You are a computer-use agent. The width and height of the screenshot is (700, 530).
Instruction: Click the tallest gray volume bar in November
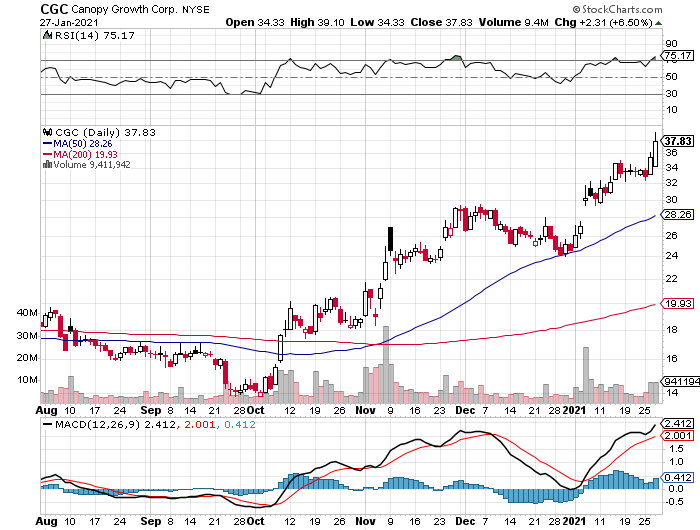click(x=386, y=364)
